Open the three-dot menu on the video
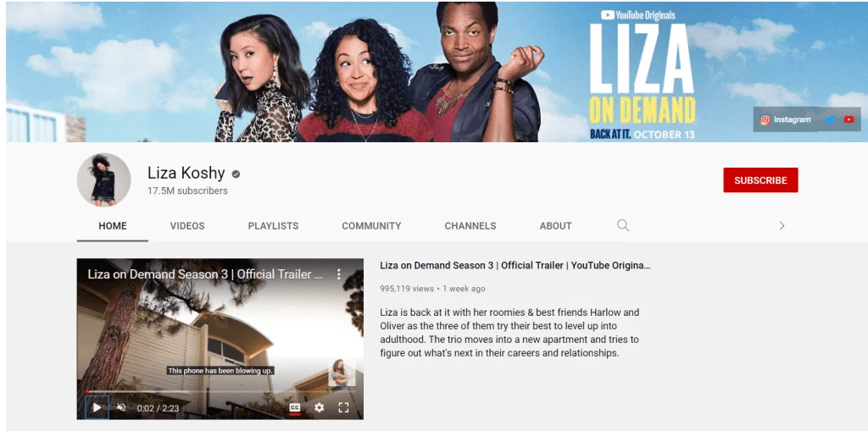The width and height of the screenshot is (868, 431). point(339,274)
